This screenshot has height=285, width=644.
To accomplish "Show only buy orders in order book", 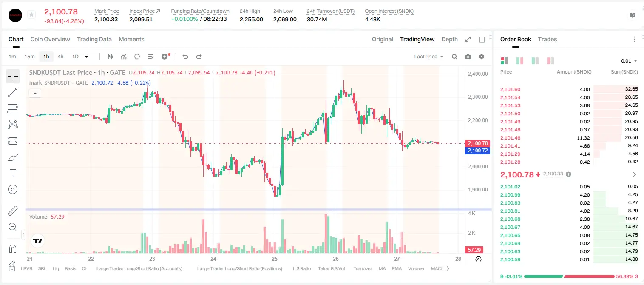I will tap(535, 61).
